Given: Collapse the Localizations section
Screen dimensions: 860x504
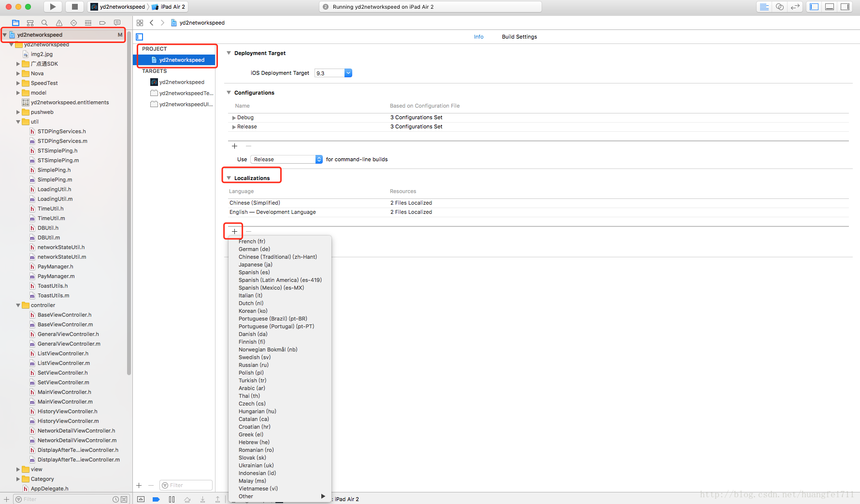Looking at the screenshot, I should coord(229,178).
